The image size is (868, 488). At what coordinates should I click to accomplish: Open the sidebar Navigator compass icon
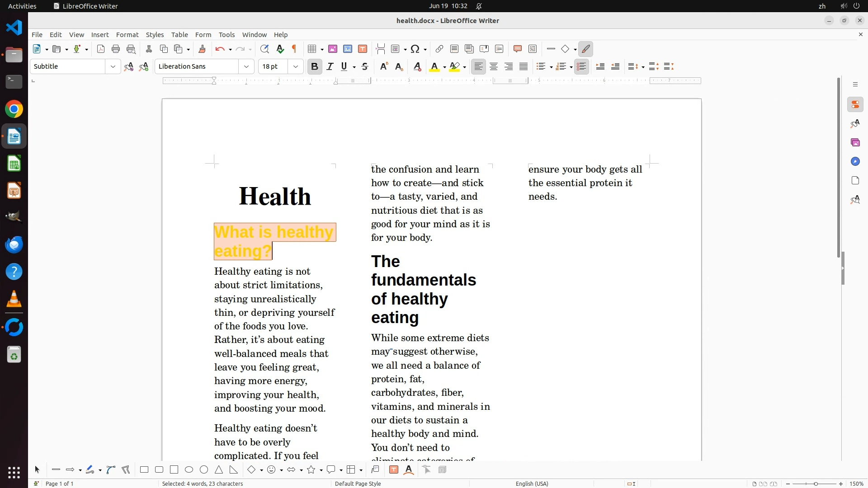(855, 162)
